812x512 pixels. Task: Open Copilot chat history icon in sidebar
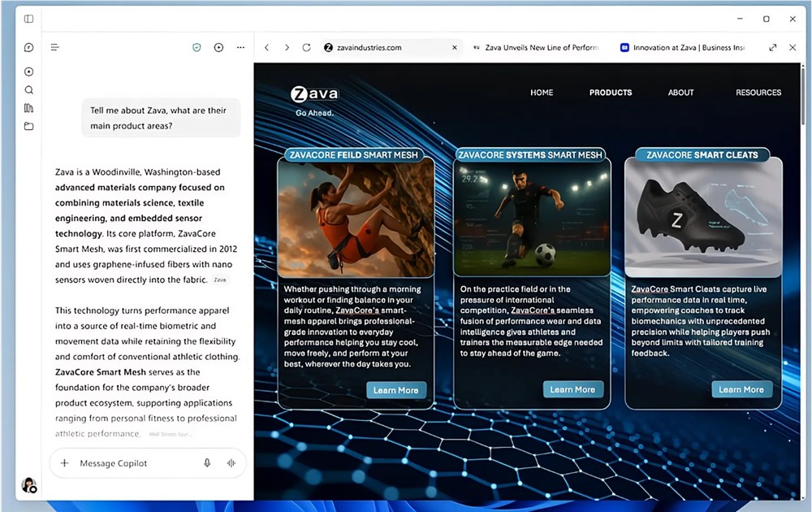(29, 48)
